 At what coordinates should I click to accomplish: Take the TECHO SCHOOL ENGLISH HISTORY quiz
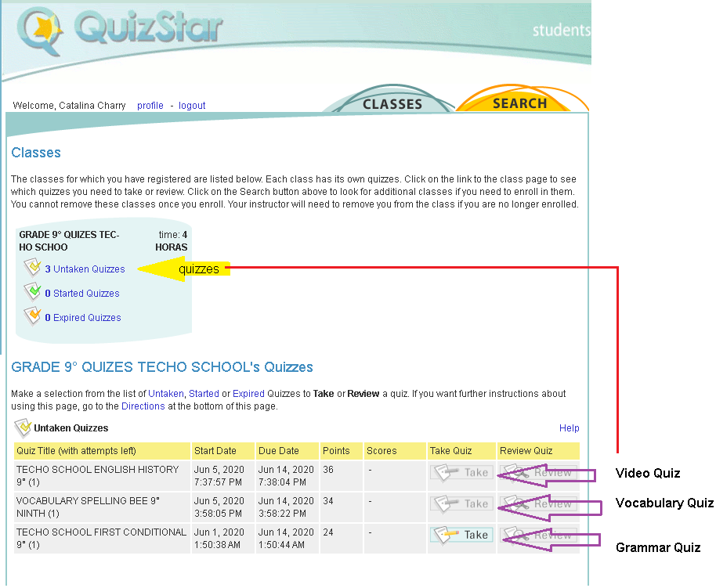(x=461, y=472)
